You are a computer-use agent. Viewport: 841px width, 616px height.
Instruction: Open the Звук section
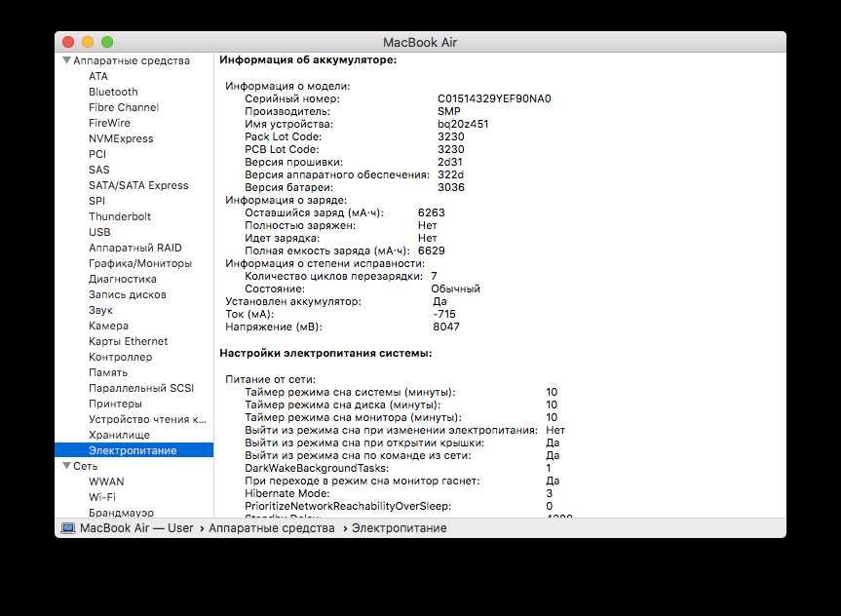coord(100,310)
